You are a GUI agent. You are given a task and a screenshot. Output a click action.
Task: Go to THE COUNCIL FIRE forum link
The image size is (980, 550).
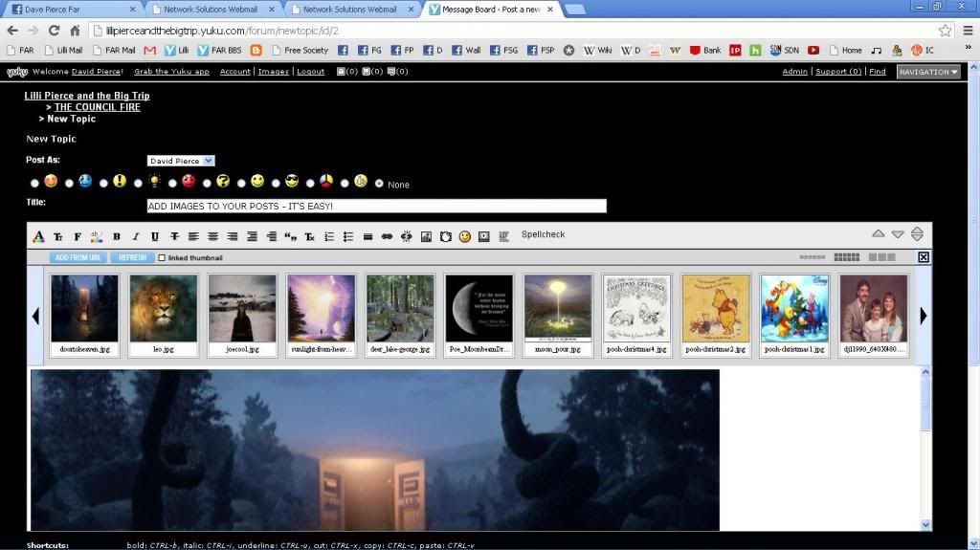coord(98,107)
